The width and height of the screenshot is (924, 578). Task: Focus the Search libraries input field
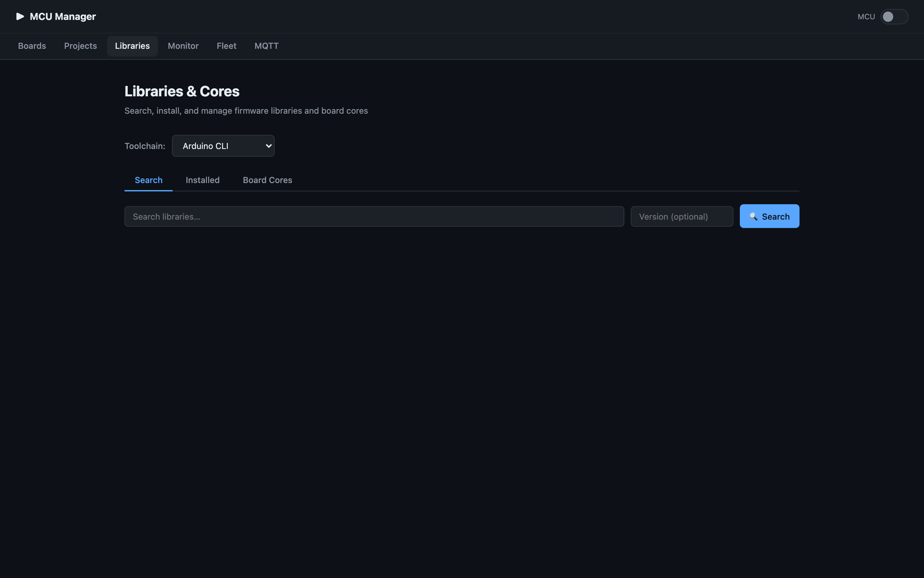coord(374,216)
